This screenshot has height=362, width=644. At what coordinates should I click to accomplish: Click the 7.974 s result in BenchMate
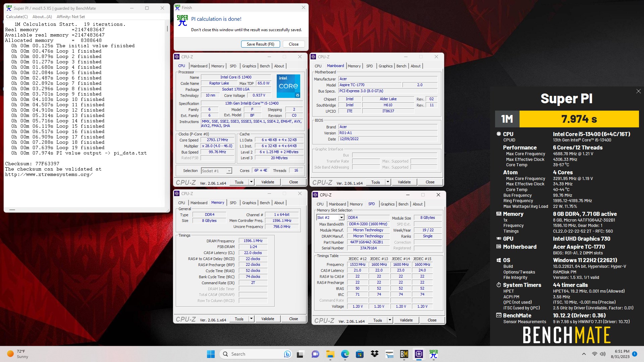pyautogui.click(x=579, y=119)
